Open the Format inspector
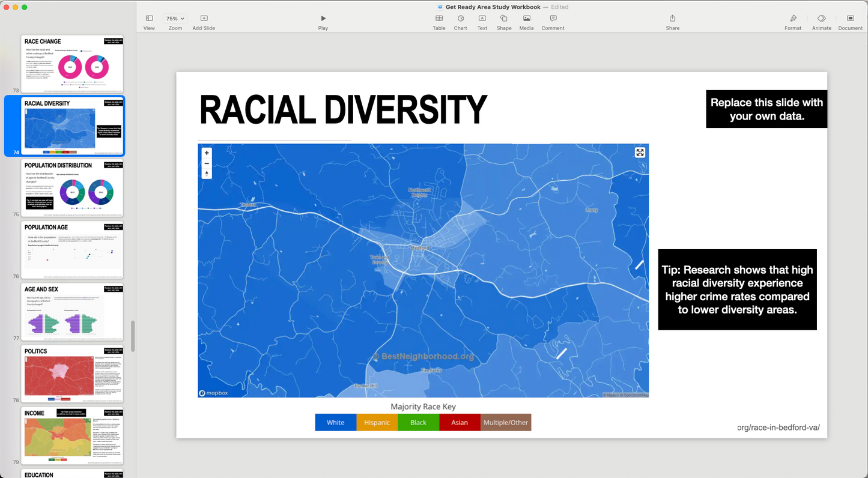The image size is (868, 478). point(793,22)
